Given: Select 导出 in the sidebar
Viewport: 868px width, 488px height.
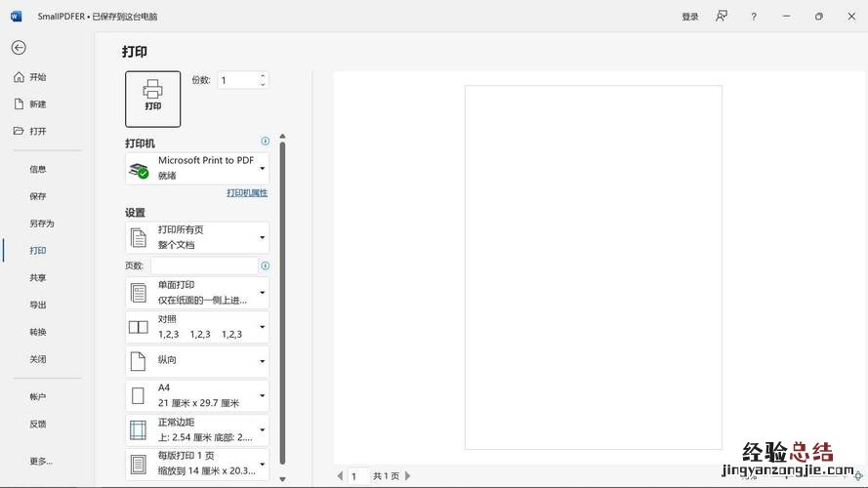Looking at the screenshot, I should [38, 305].
